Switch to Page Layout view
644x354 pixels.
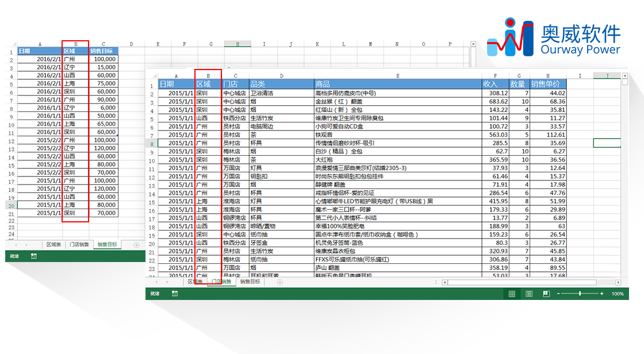point(529,294)
